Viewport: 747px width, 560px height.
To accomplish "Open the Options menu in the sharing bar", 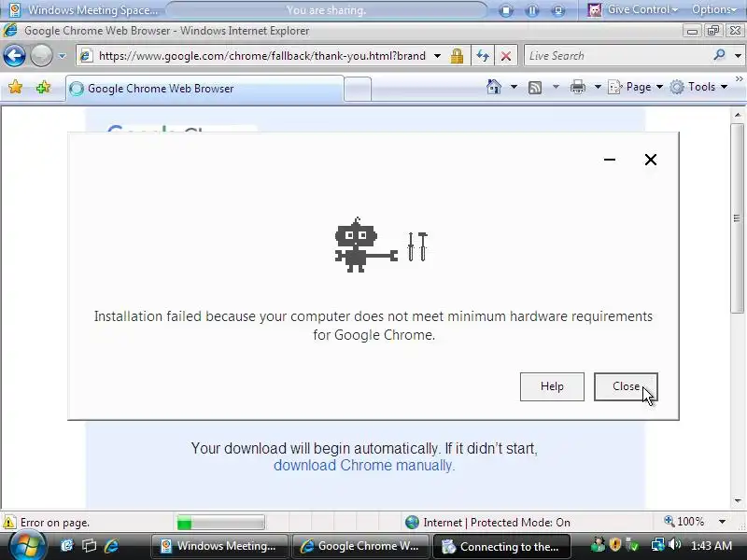I will (x=714, y=9).
